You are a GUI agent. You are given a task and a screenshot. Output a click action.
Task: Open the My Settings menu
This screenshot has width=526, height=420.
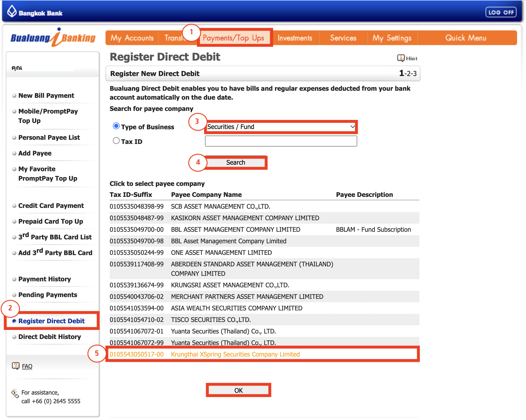click(x=392, y=38)
